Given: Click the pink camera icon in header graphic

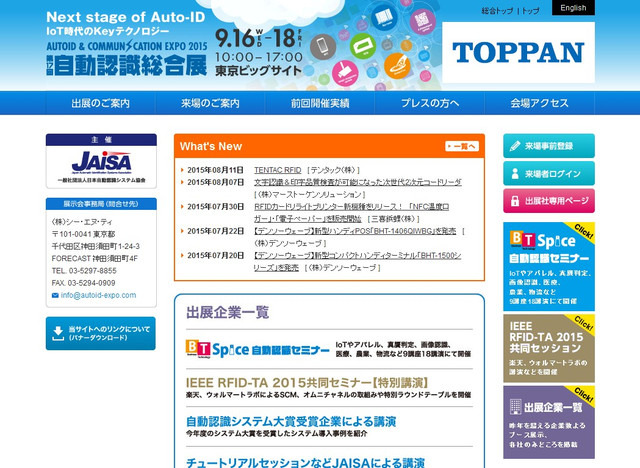Looking at the screenshot, I should [345, 74].
